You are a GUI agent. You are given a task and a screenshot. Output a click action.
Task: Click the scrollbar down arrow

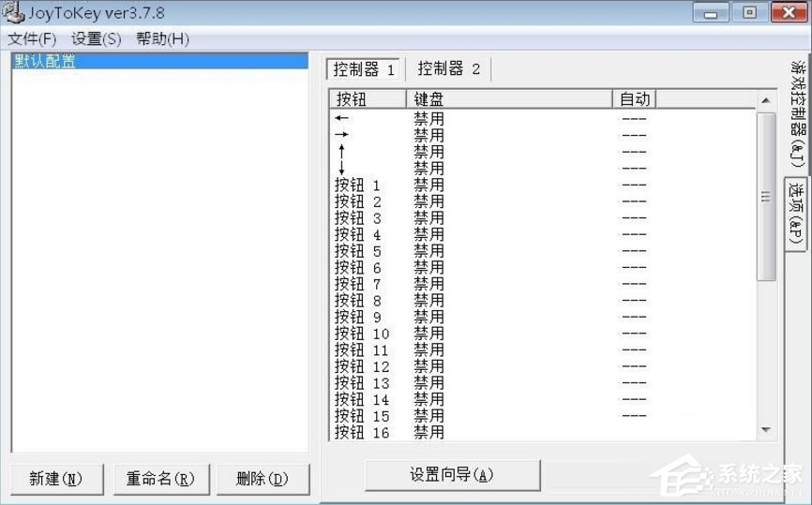coord(766,430)
